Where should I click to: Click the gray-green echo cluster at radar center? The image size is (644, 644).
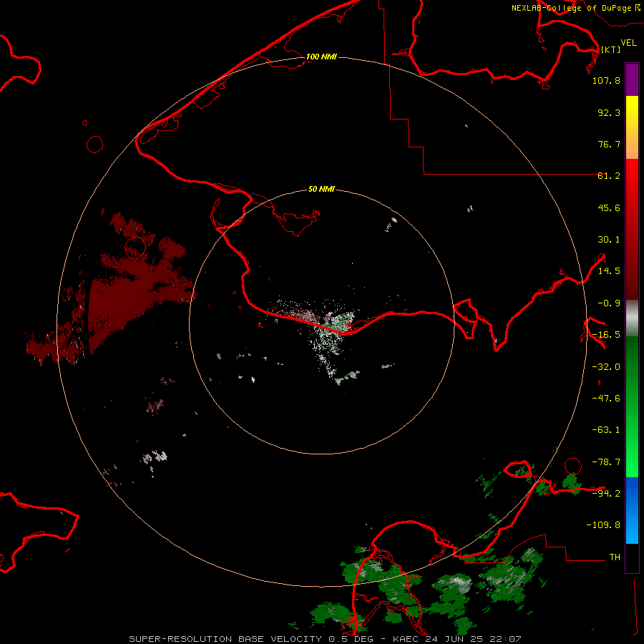(x=336, y=328)
